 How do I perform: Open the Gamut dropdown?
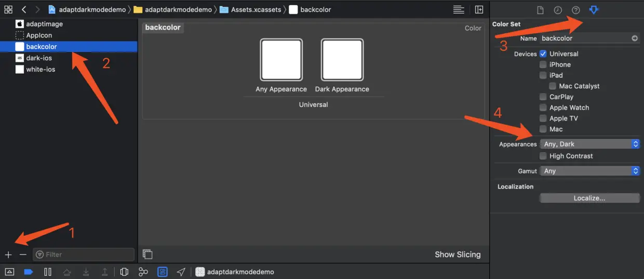coord(589,170)
